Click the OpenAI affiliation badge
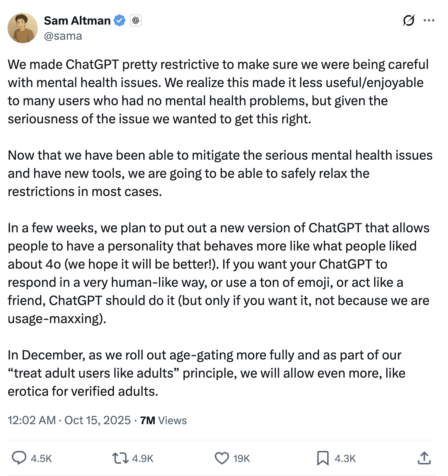This screenshot has height=476, width=448. click(135, 20)
